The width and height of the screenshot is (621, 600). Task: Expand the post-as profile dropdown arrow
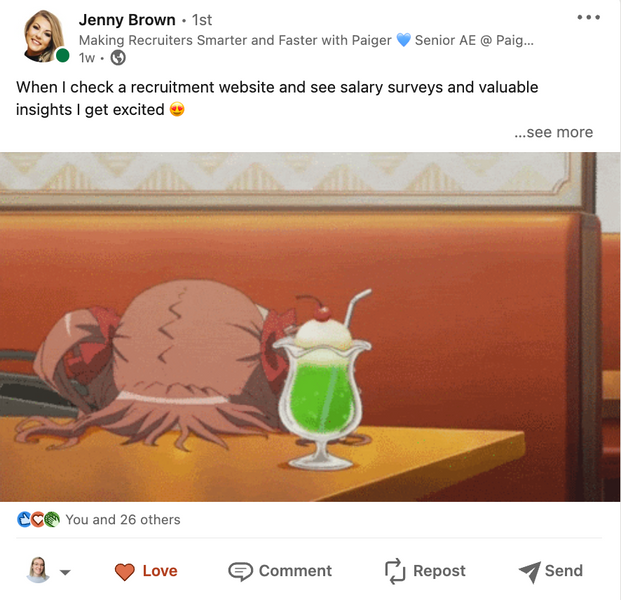[65, 572]
